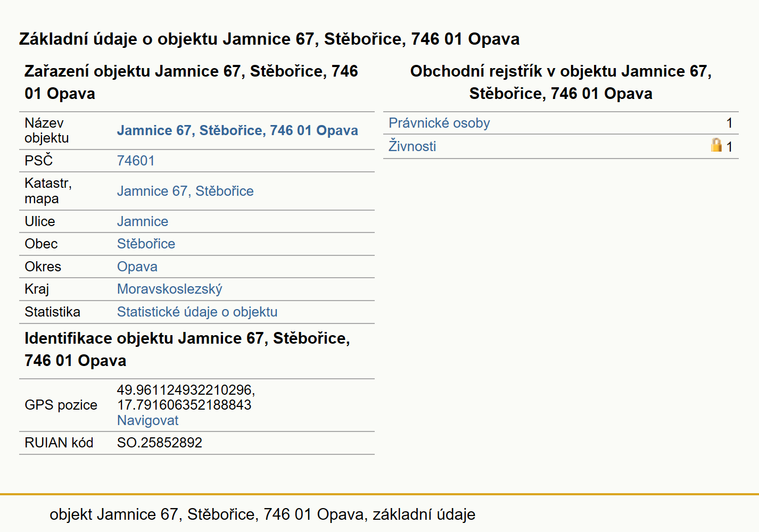Click the RUIAN code SO.25852892
The image size is (759, 532).
click(160, 443)
